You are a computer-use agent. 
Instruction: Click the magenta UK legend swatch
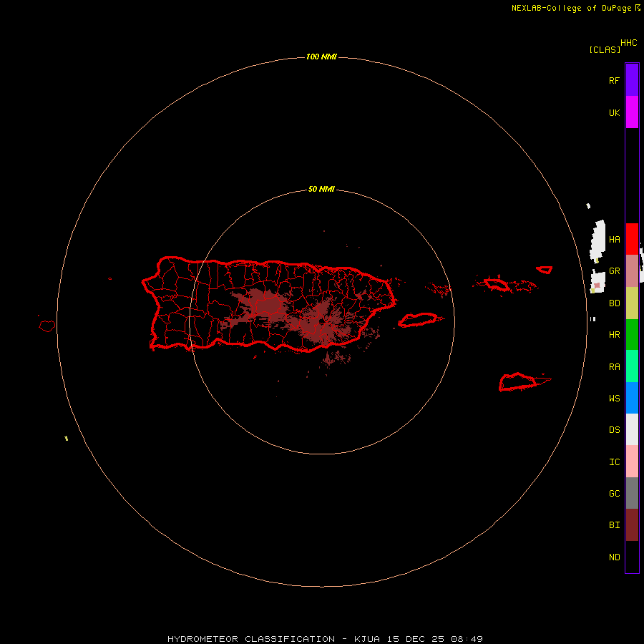pyautogui.click(x=632, y=112)
